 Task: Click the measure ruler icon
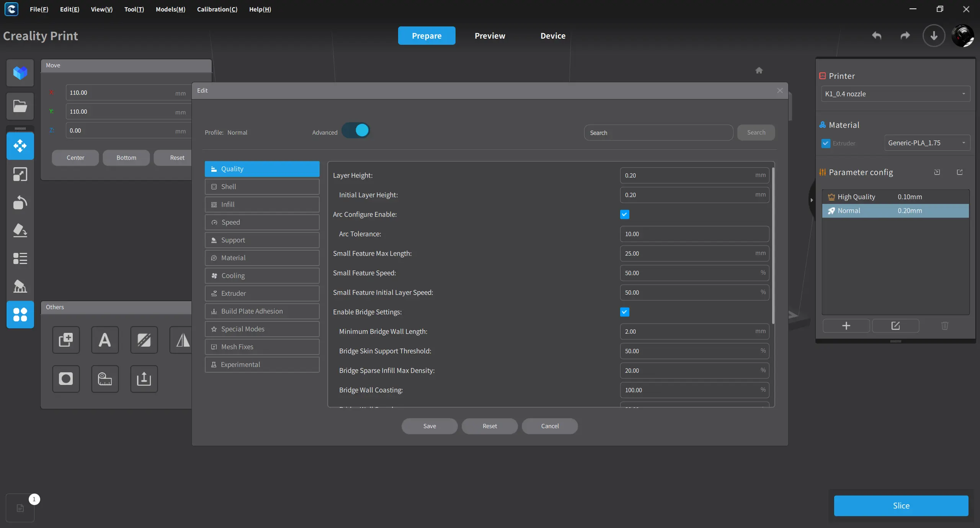point(105,379)
